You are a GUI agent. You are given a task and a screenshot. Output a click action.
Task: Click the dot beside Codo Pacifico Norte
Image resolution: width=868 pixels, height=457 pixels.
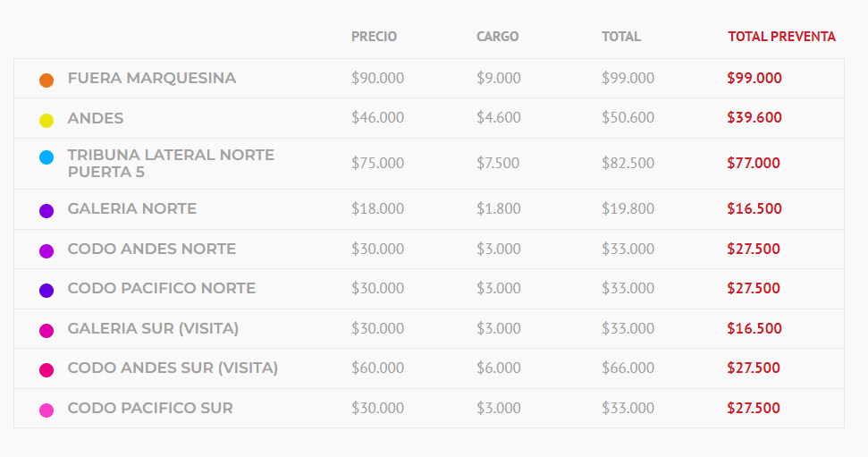click(46, 291)
